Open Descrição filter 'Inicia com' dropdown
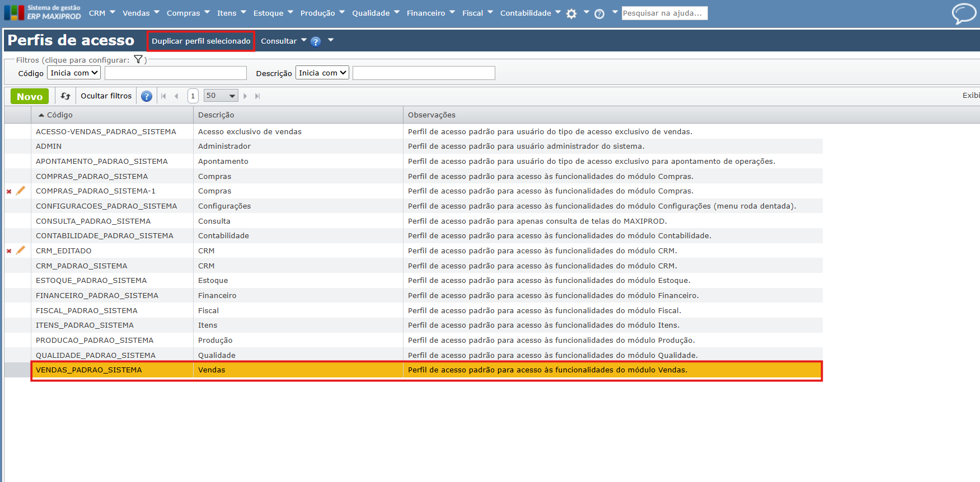This screenshot has width=980, height=482. (322, 73)
